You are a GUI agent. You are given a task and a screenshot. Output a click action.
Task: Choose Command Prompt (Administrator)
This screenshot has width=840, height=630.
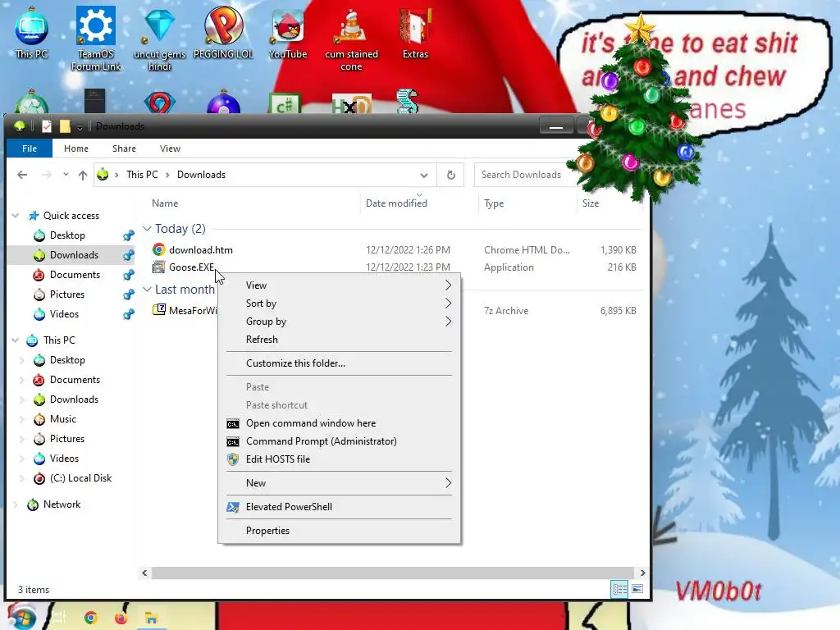pyautogui.click(x=339, y=441)
